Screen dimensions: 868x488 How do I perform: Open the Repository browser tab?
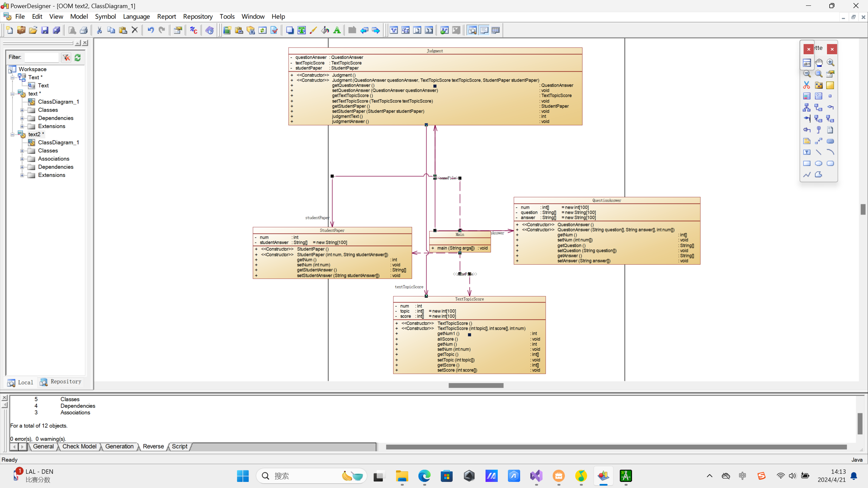[x=61, y=382]
